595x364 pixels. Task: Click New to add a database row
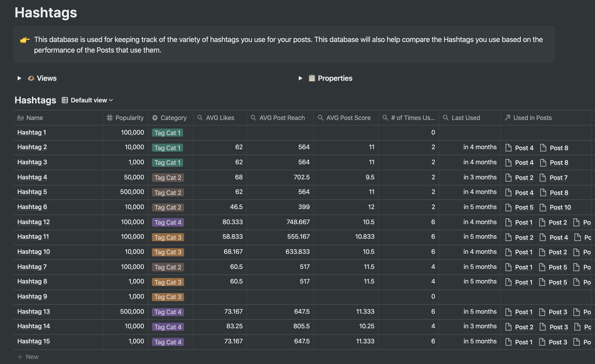pos(32,357)
